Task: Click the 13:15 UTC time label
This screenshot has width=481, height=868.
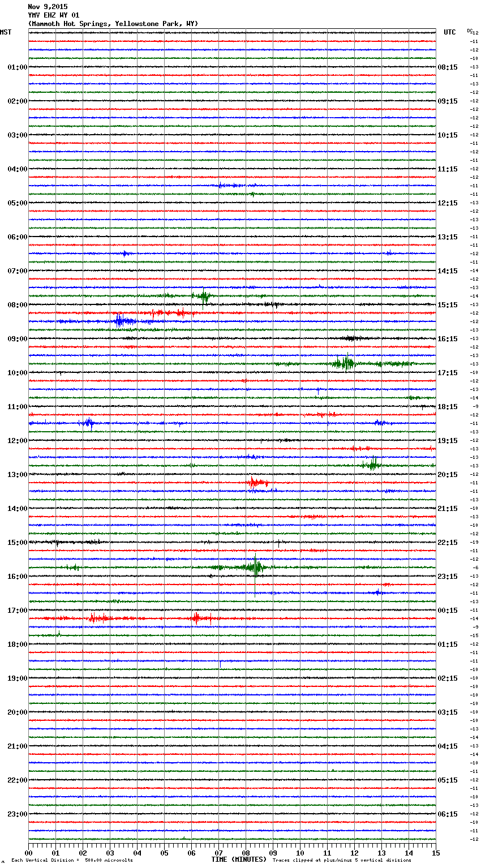Action: 448,237
